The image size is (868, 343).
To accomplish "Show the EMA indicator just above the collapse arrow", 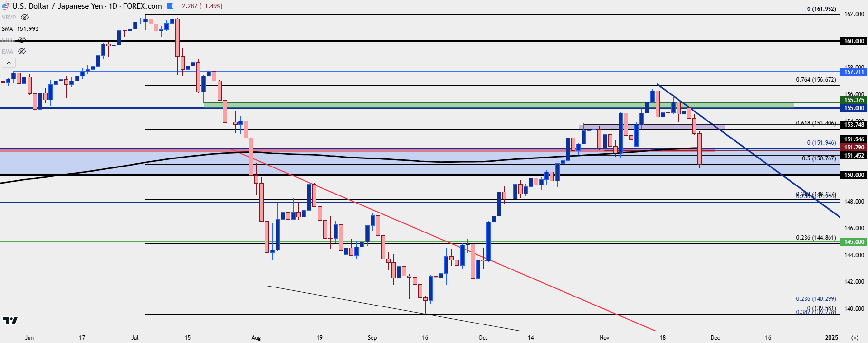I will [x=21, y=51].
